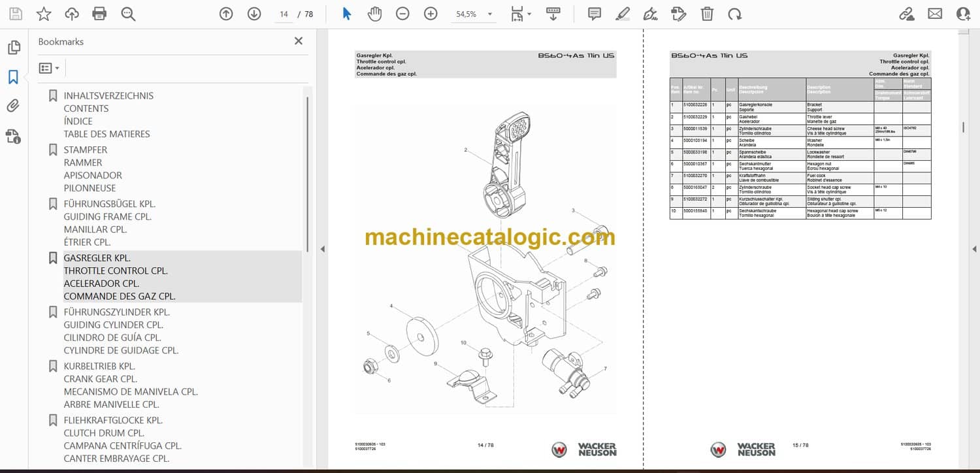
Task: Zoom out with the minus circle button
Action: tap(402, 14)
